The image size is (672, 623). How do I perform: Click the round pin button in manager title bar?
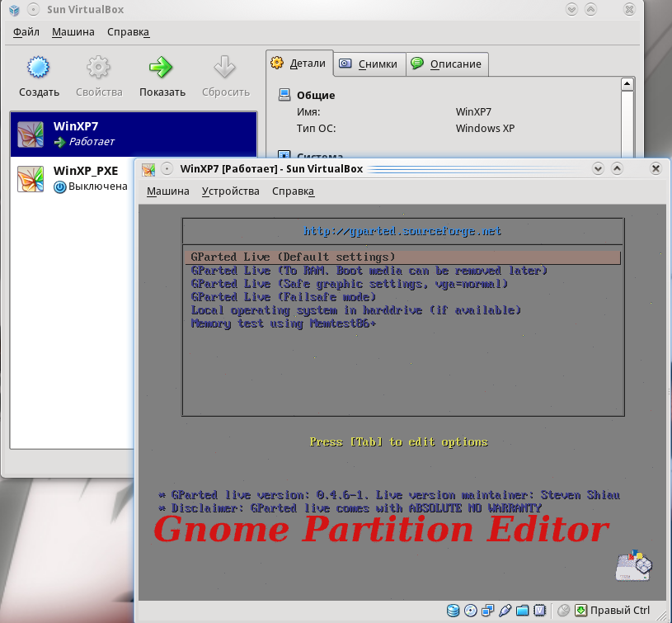[x=34, y=9]
